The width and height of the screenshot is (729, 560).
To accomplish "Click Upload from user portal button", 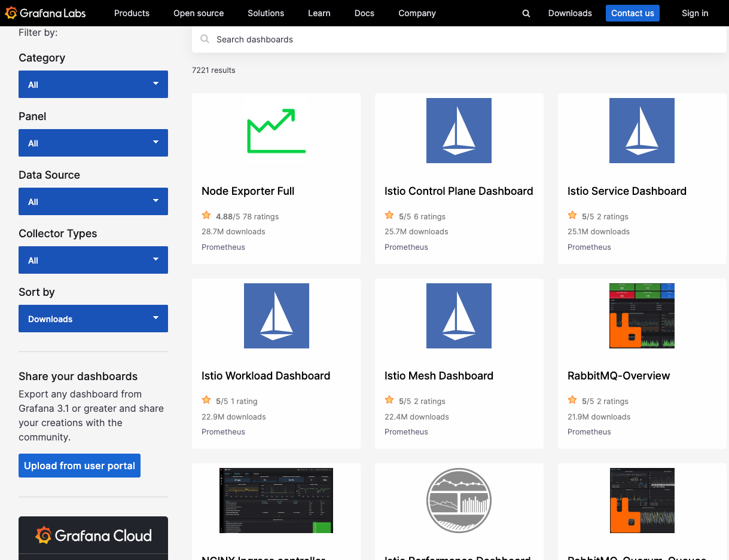I will click(x=80, y=466).
